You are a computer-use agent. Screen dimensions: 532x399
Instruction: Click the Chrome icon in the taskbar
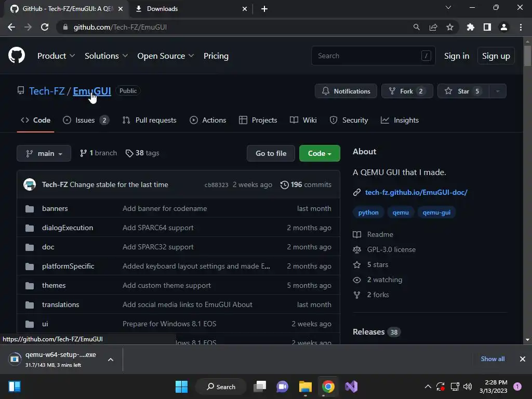click(x=328, y=387)
